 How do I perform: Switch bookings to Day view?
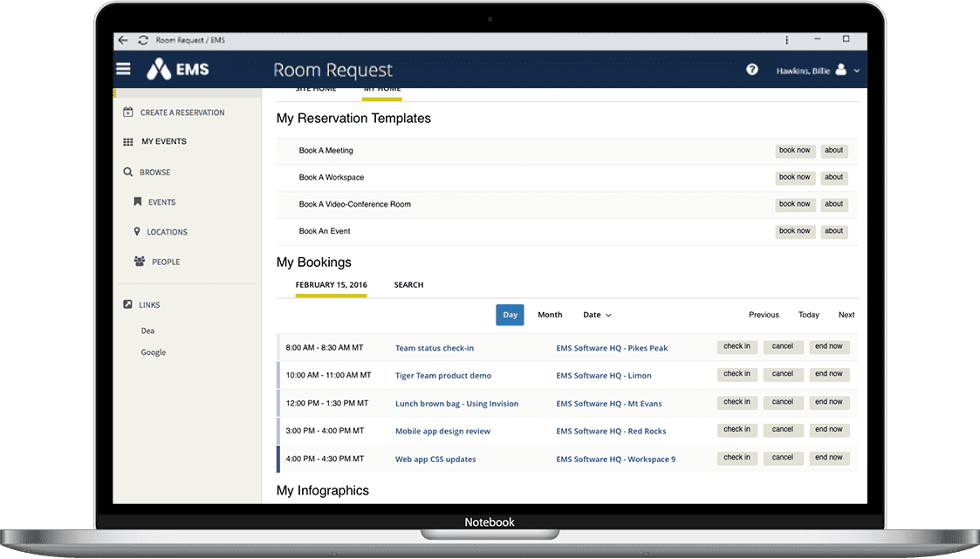tap(510, 315)
